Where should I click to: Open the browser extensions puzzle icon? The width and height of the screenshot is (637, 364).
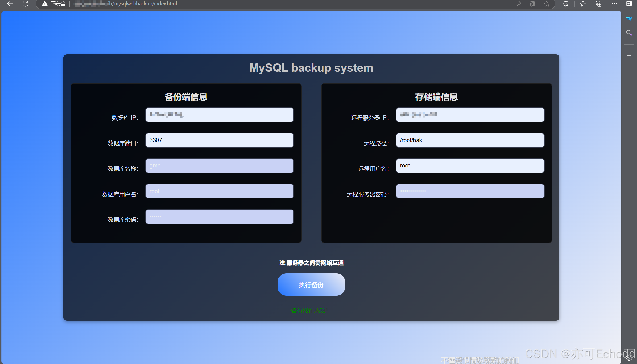[x=566, y=4]
